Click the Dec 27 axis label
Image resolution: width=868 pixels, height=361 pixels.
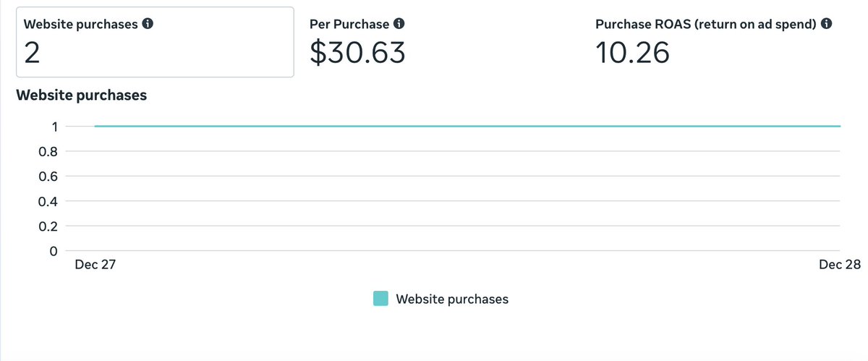[x=95, y=266]
